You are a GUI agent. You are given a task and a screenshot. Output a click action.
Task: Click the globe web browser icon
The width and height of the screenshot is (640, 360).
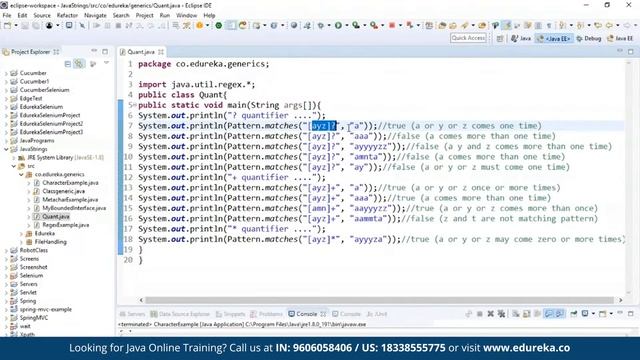tap(293, 25)
